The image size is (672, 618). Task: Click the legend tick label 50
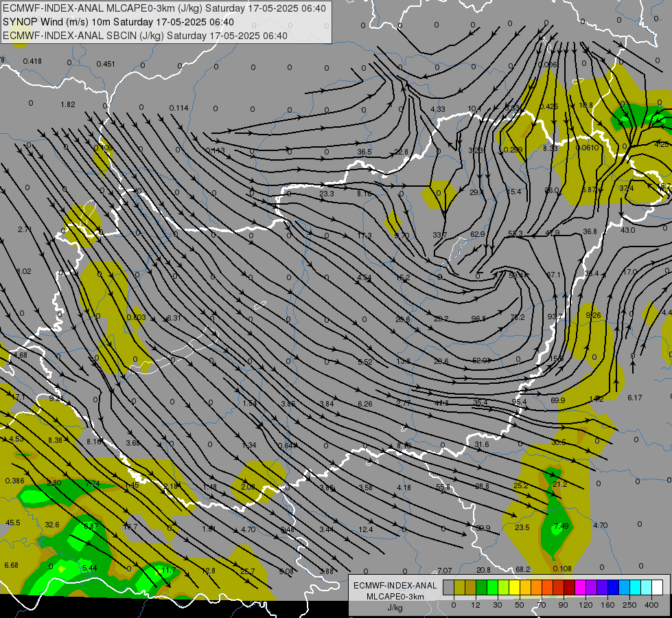coord(520,605)
